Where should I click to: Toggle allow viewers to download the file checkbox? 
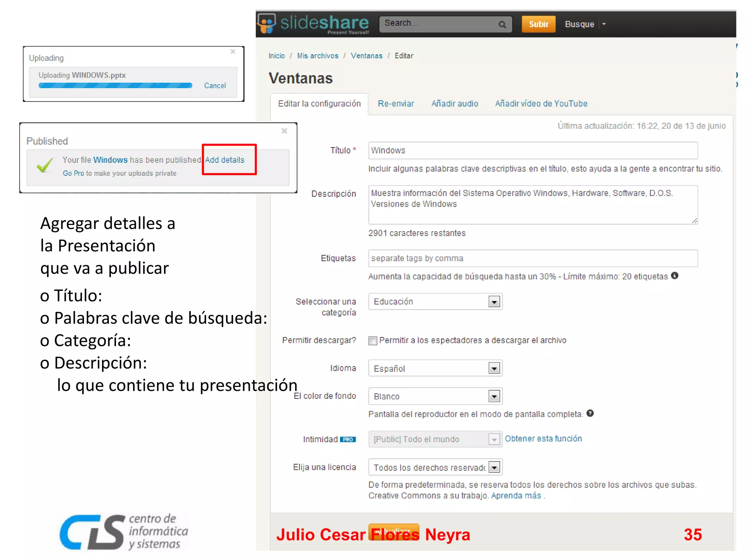pyautogui.click(x=372, y=341)
